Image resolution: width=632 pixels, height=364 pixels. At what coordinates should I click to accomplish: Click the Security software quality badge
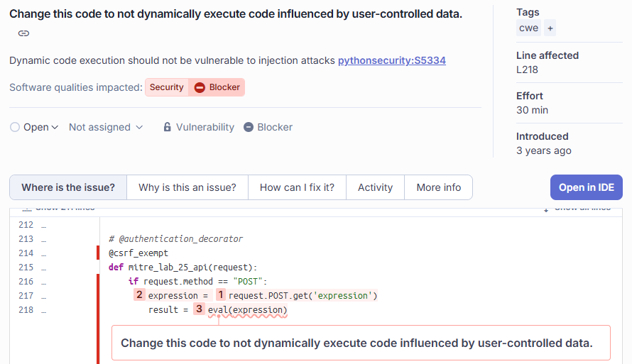166,87
